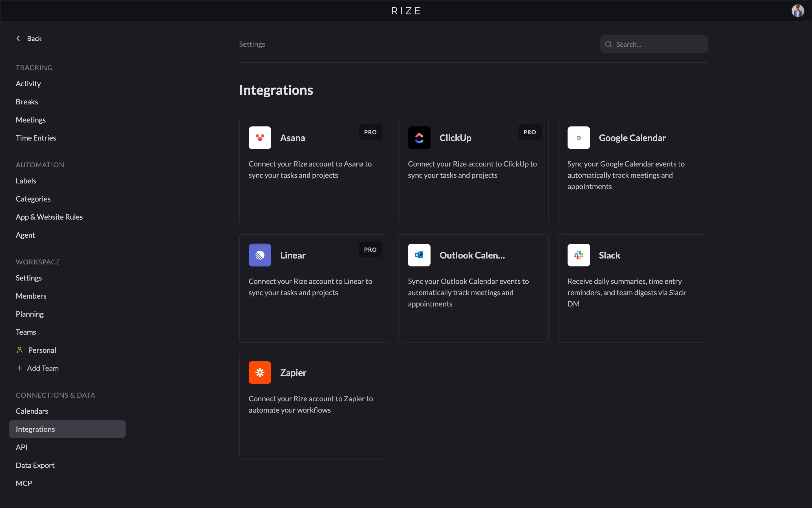Click the Slack logo icon
The width and height of the screenshot is (812, 508).
[x=579, y=255]
